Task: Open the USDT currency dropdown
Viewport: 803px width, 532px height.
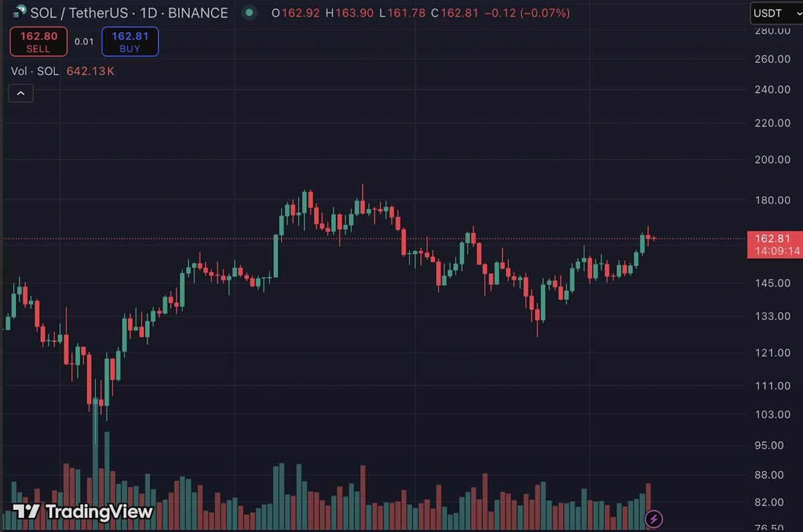Action: (774, 13)
